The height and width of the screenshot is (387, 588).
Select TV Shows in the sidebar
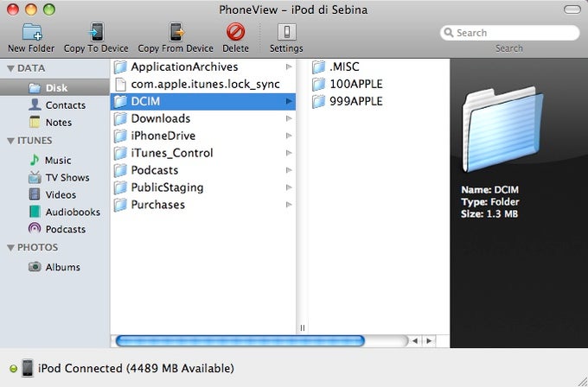click(x=54, y=177)
